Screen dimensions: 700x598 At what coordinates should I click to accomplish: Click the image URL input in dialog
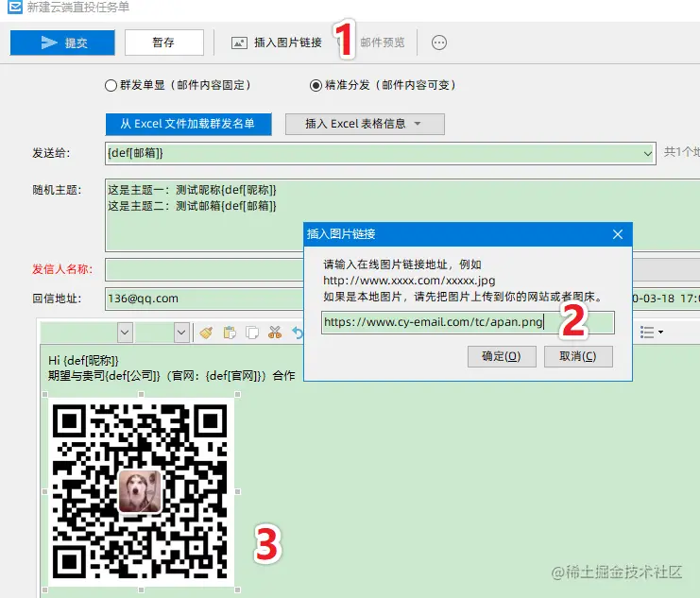468,322
